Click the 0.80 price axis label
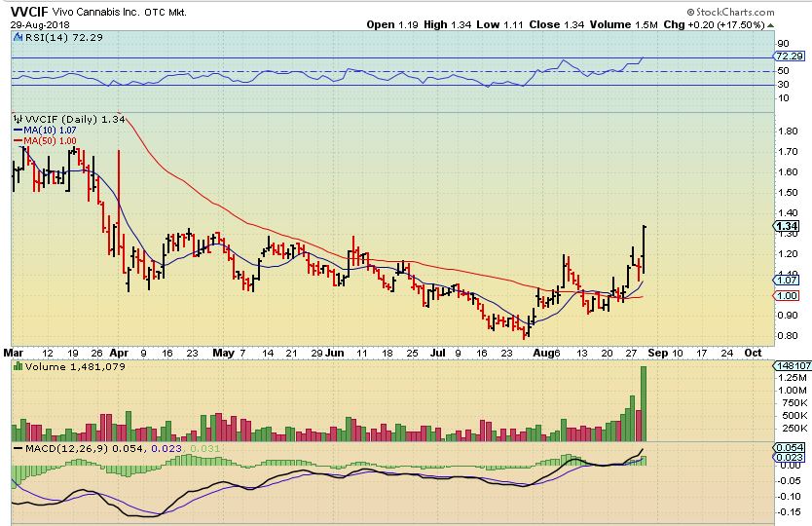 coord(788,335)
